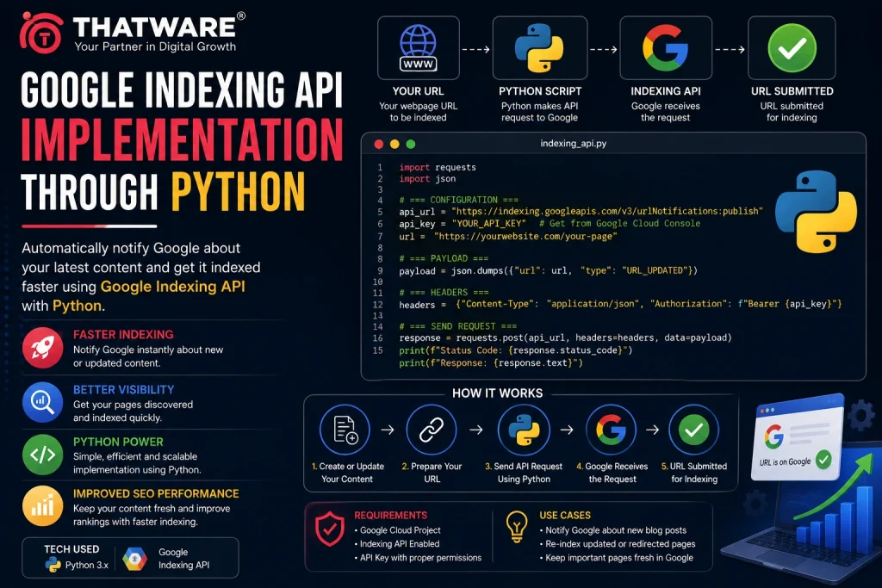The height and width of the screenshot is (588, 882).
Task: Click the green check beside URL is on Google
Action: (823, 459)
